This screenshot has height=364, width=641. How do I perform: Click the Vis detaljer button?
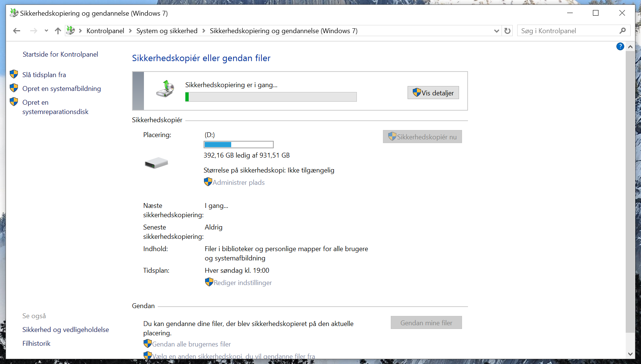click(x=433, y=93)
